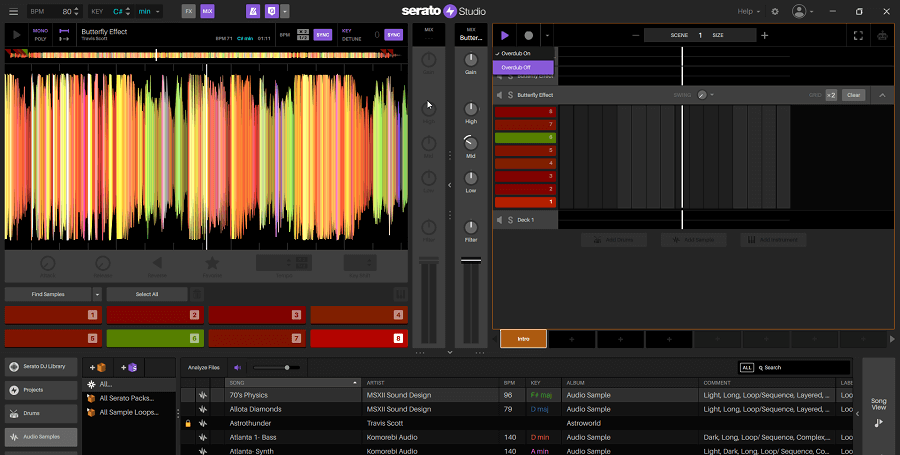
Task: Toggle BPM SYNC on the deck
Action: pos(323,35)
